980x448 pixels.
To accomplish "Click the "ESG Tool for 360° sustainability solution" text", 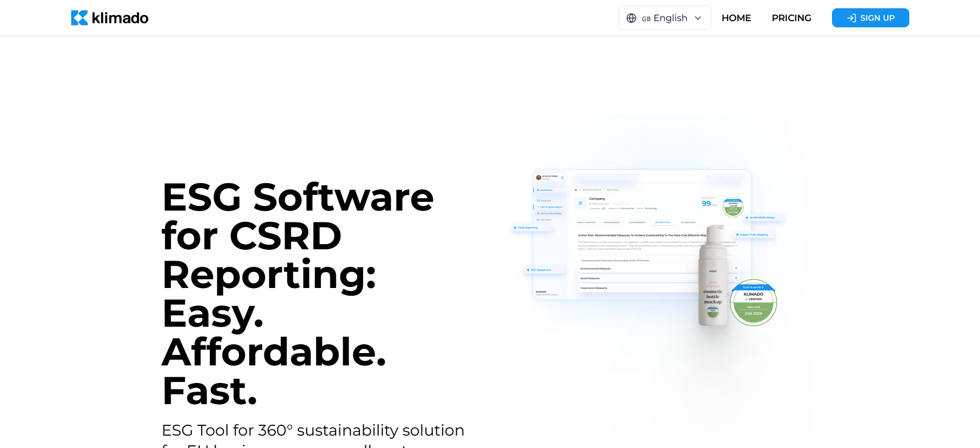I will coord(313,430).
